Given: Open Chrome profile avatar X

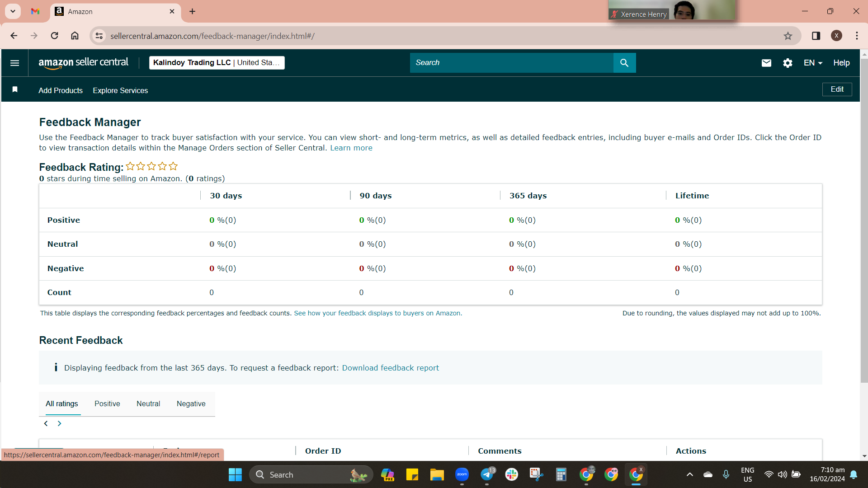Looking at the screenshot, I should 836,36.
